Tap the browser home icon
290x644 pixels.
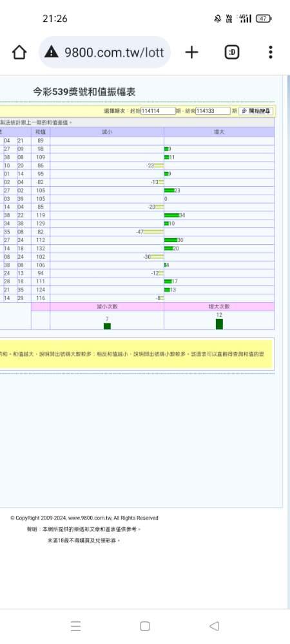(19, 52)
